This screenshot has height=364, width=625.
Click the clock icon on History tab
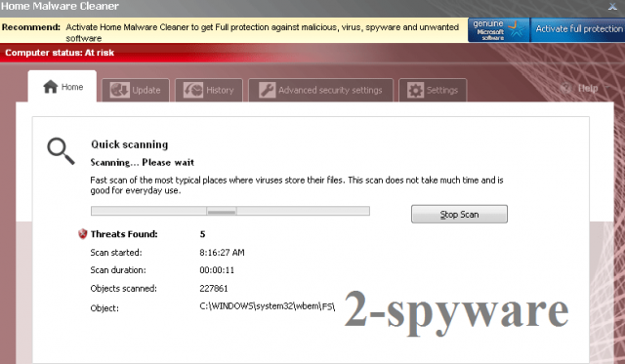point(193,90)
